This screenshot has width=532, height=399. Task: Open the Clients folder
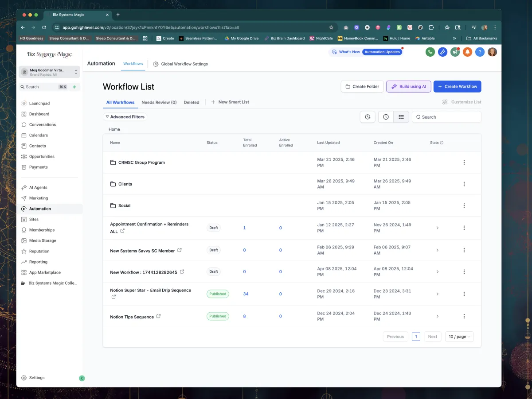[125, 184]
